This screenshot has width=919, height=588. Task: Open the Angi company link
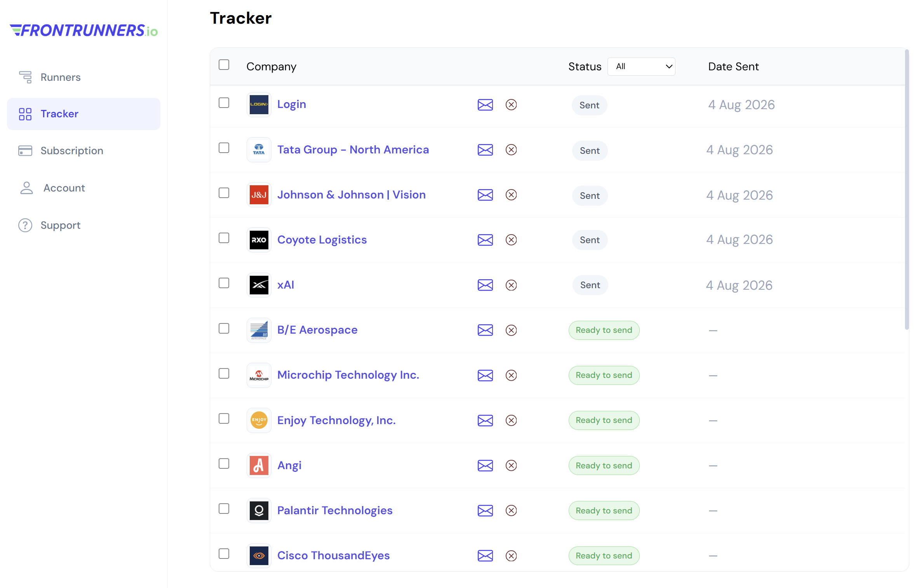click(289, 465)
